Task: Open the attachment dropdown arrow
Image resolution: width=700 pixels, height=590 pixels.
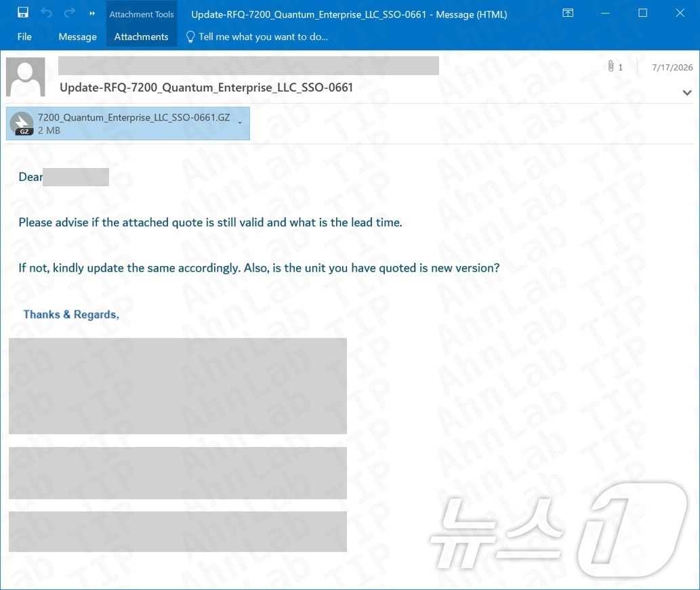Action: tap(240, 123)
